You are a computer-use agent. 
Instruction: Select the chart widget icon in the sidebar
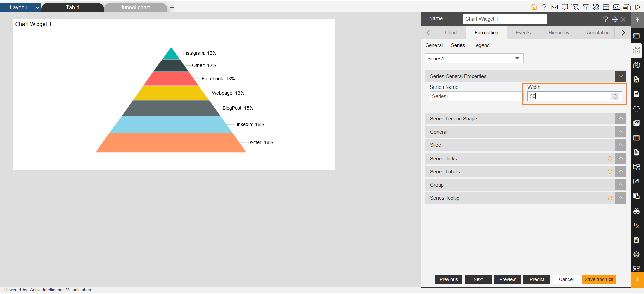tap(637, 50)
